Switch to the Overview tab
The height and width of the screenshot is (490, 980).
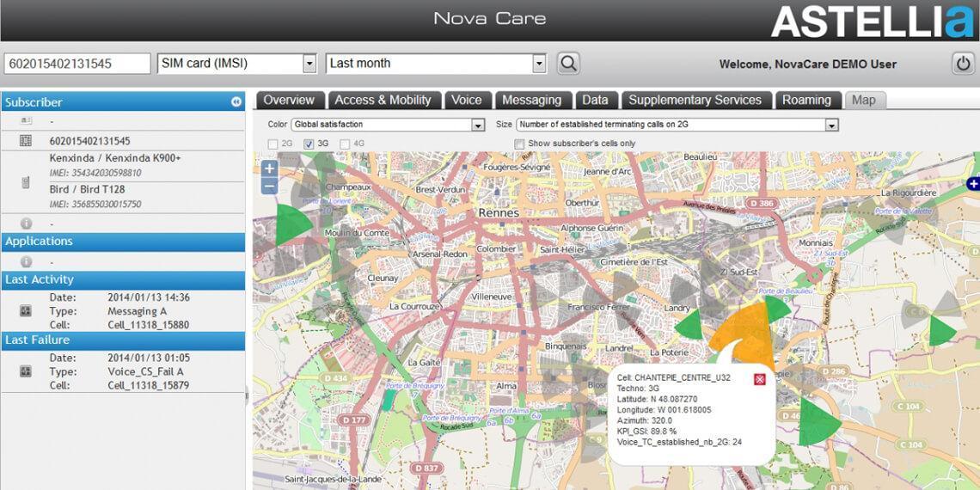coord(289,100)
